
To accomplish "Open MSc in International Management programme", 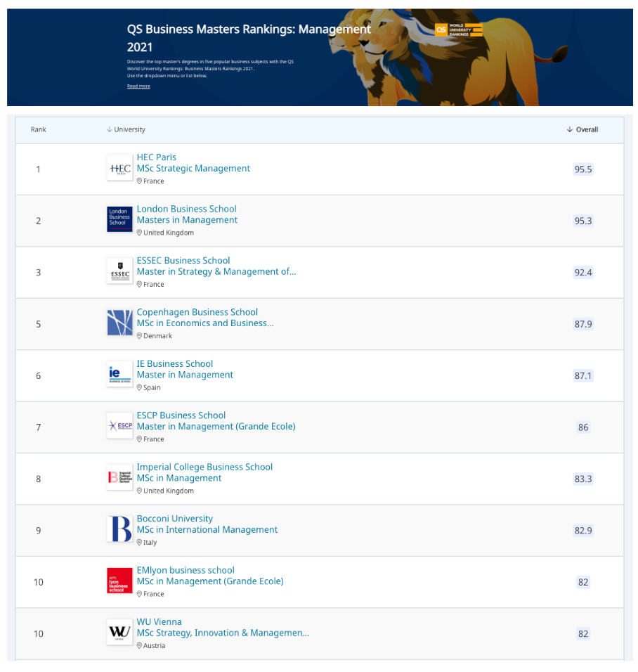I will coord(207,530).
